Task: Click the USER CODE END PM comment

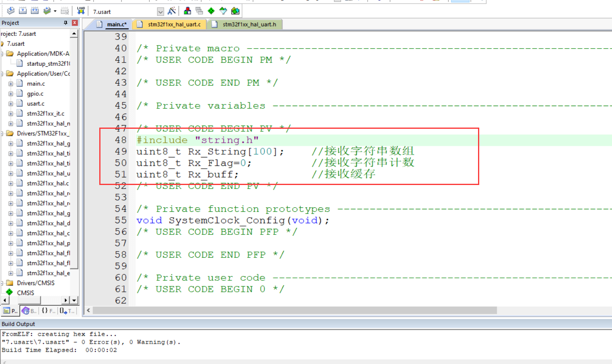Action: (x=207, y=83)
